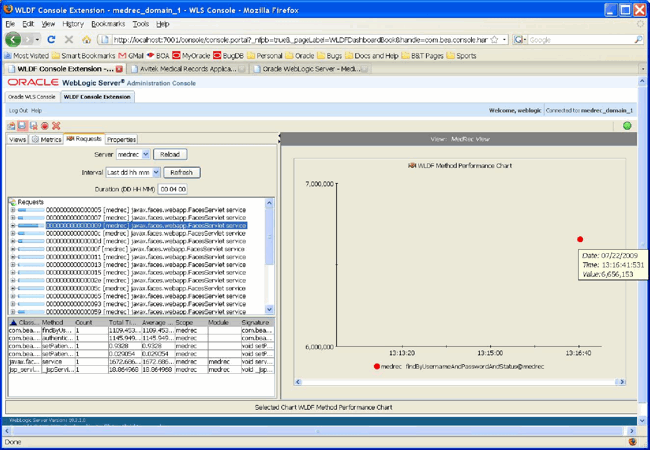Click the Duration input field
The height and width of the screenshot is (450, 650).
point(173,189)
